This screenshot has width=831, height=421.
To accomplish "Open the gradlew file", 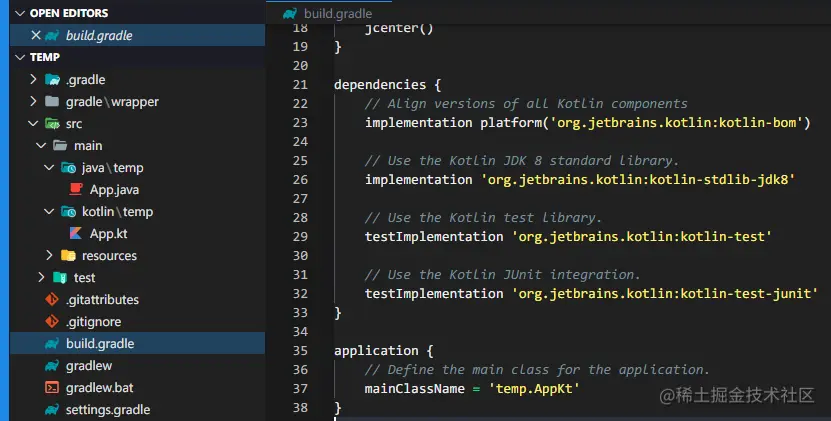I will 89,366.
